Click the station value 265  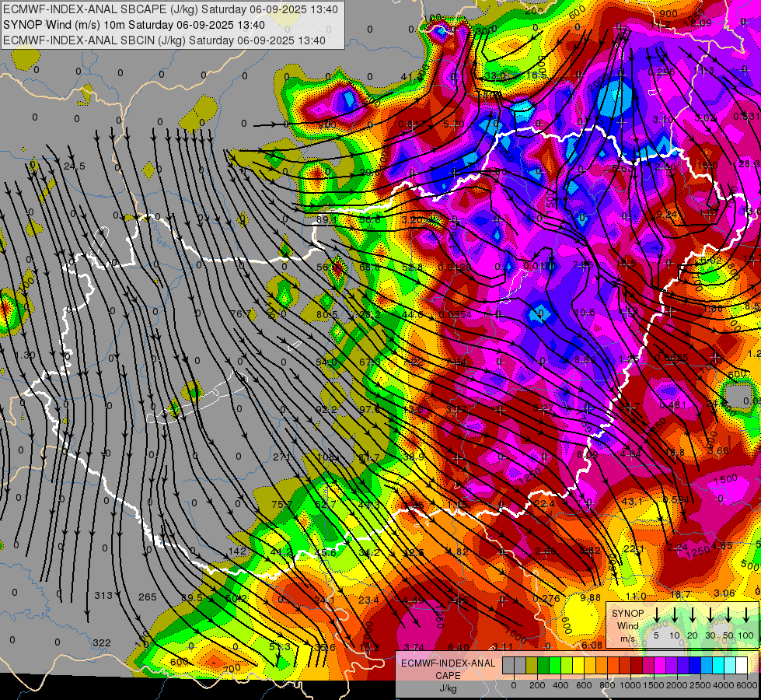148,597
